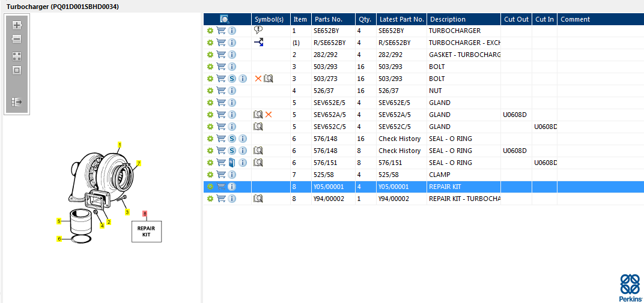Click the U0608D cut out value on SEV652A/5 row
Screen dimensions: 644x303
[515, 115]
